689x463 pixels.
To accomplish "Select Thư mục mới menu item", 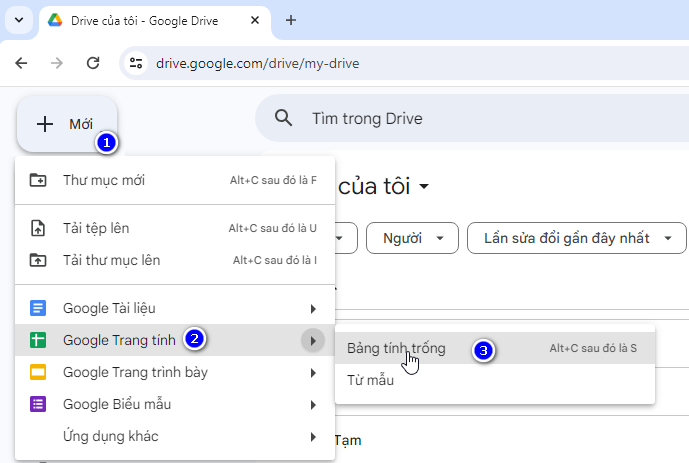I will (175, 180).
